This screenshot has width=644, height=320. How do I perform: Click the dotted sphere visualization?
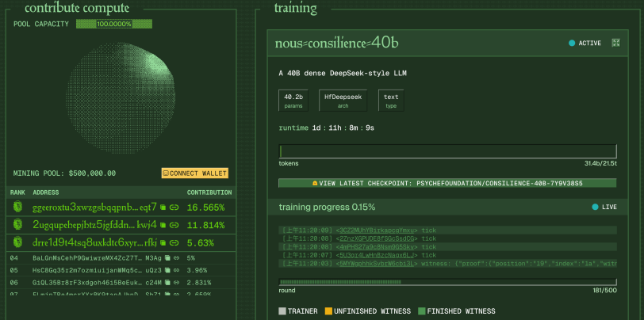[x=121, y=97]
